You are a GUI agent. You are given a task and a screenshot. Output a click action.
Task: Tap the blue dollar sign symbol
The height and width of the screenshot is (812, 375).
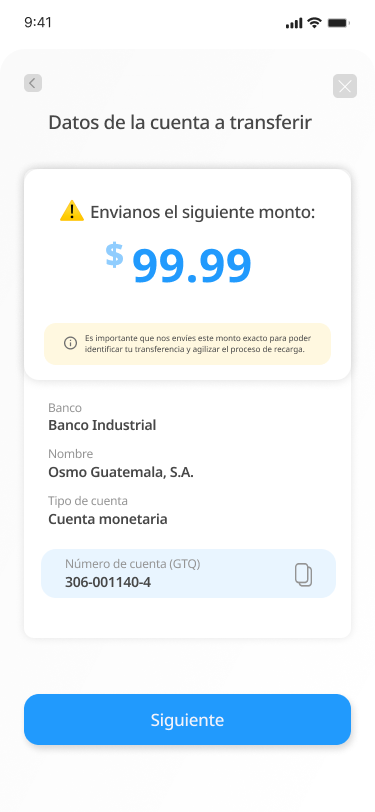114,255
